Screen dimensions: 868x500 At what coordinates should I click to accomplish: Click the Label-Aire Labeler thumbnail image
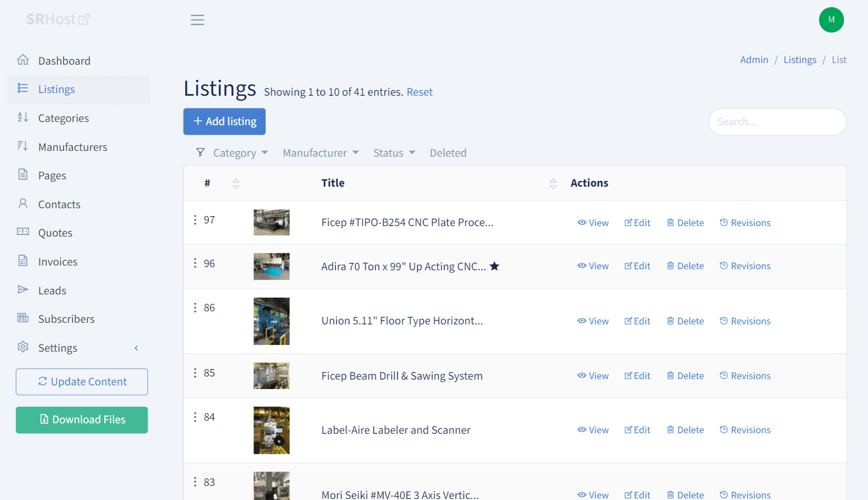pos(271,430)
